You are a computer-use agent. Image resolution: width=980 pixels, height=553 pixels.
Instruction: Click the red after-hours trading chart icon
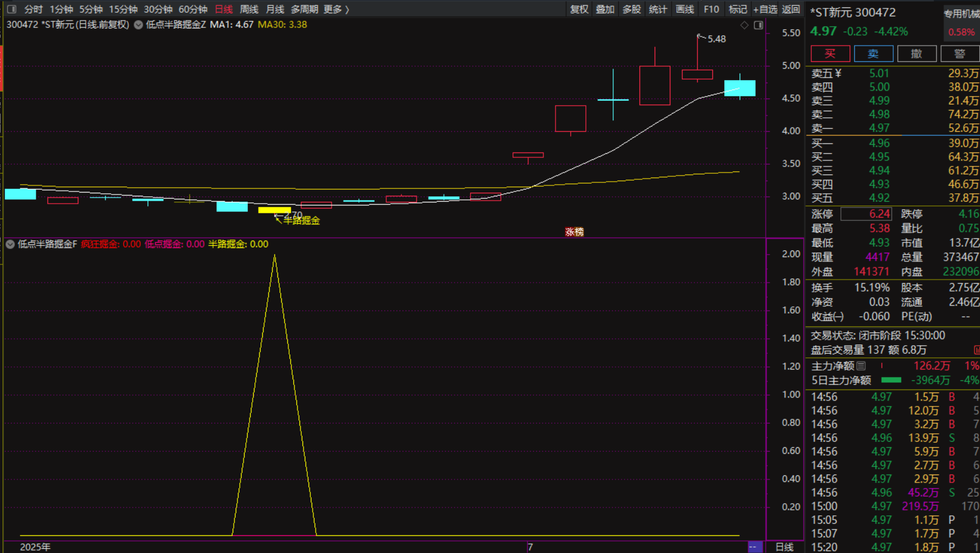[x=976, y=350]
